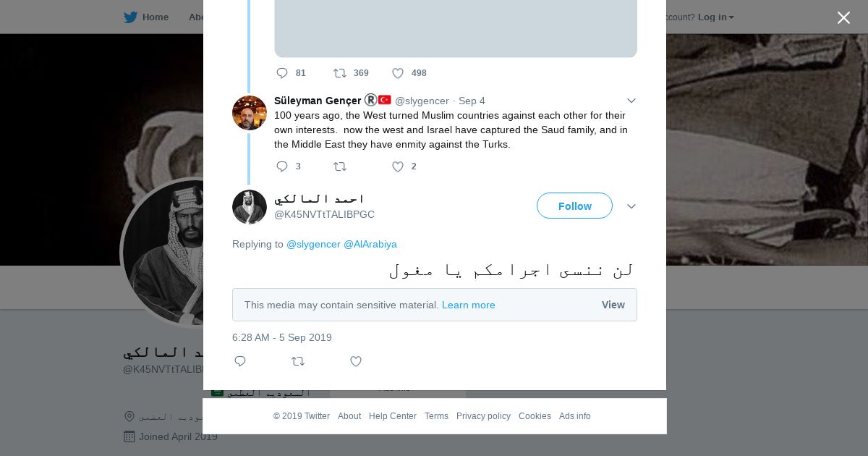Open Süleyman Gençer tweet options chevron
This screenshot has width=868, height=456.
(x=631, y=101)
